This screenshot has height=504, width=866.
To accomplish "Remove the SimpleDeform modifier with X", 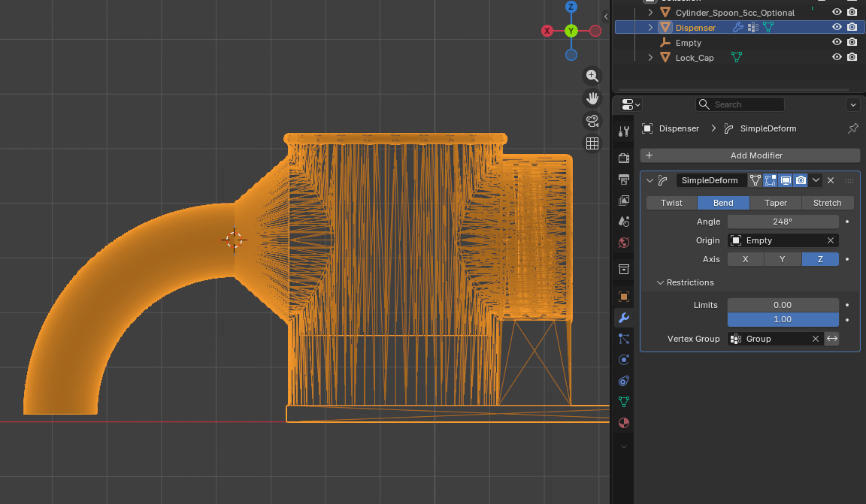I will tap(831, 180).
